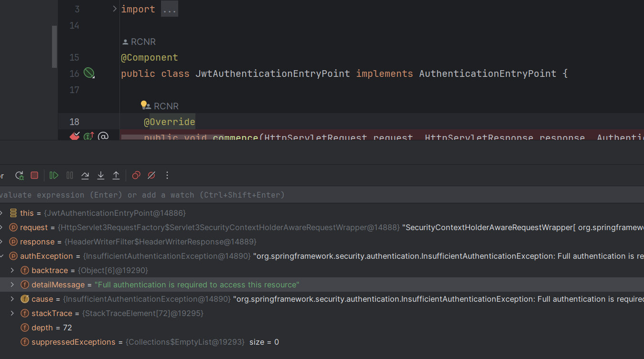Viewport: 644px width, 359px height.
Task: Click the @Component annotation
Action: pyautogui.click(x=150, y=57)
